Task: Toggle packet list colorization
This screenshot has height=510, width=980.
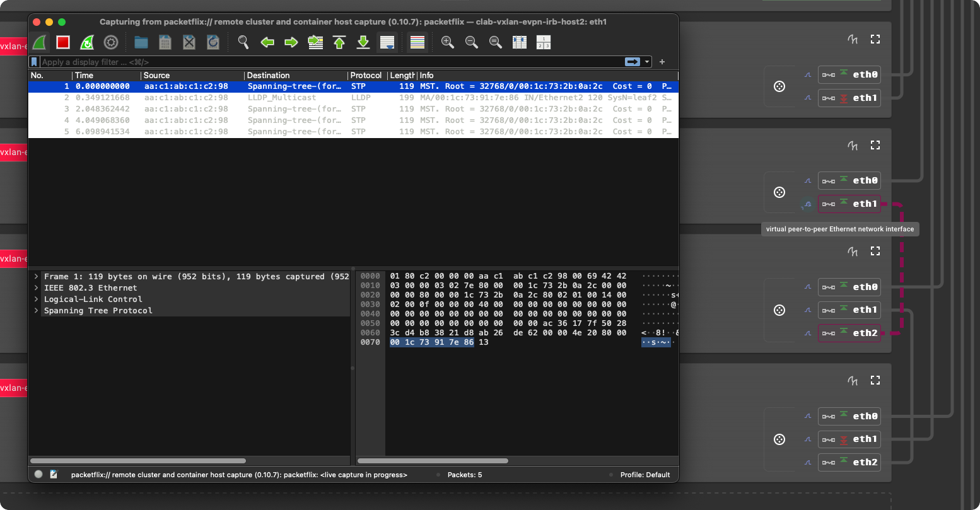Action: coord(417,42)
